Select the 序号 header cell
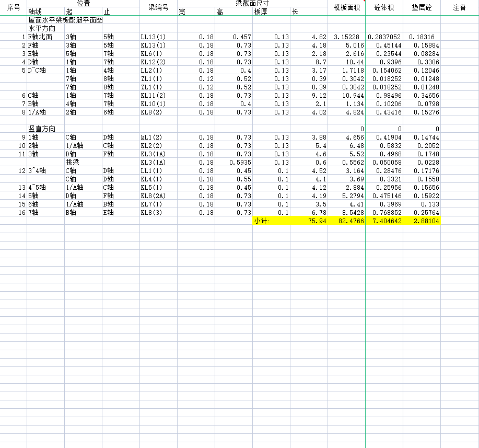Viewport: 479px width, 448px height. [14, 7]
